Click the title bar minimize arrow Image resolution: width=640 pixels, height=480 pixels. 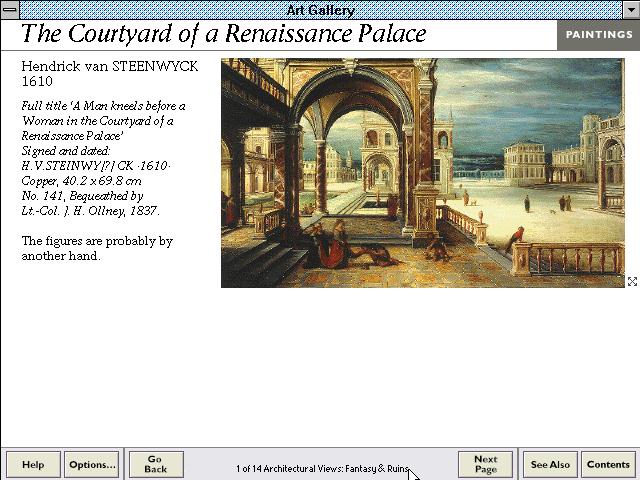point(631,9)
